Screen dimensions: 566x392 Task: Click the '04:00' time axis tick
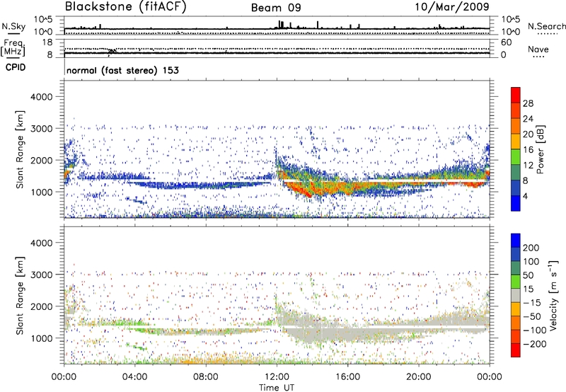[x=134, y=377]
